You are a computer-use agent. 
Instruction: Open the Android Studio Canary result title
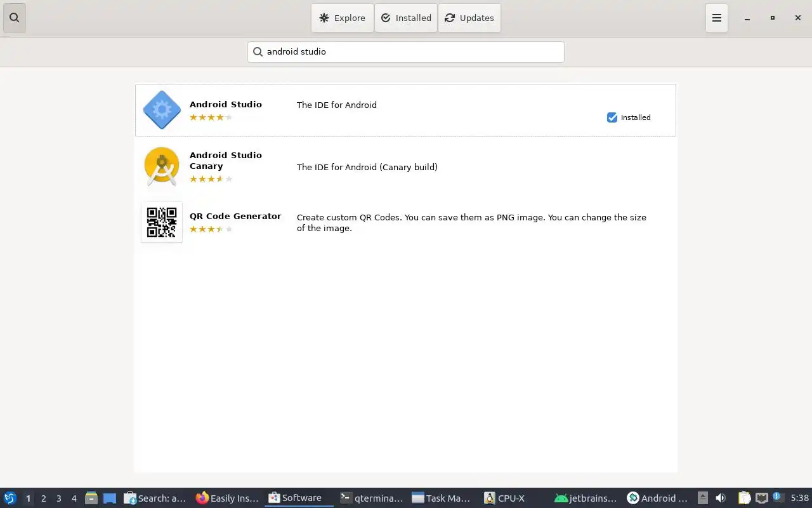pyautogui.click(x=226, y=161)
